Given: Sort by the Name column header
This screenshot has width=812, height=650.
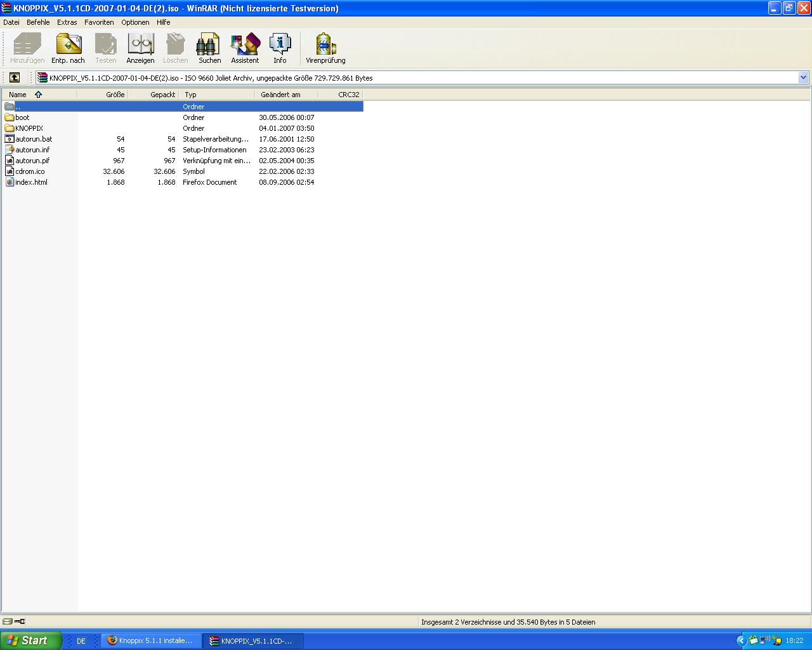Looking at the screenshot, I should 39,95.
